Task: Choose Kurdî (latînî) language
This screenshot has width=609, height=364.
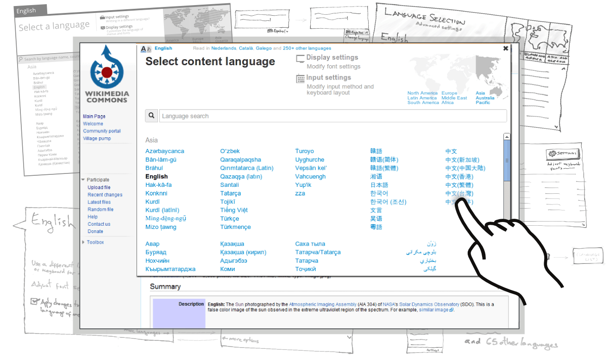Action: tap(162, 210)
